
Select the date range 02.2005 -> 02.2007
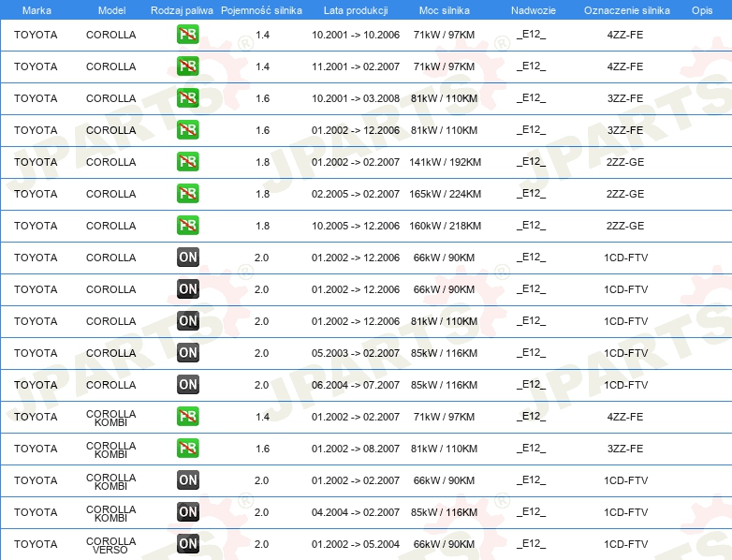tap(356, 194)
